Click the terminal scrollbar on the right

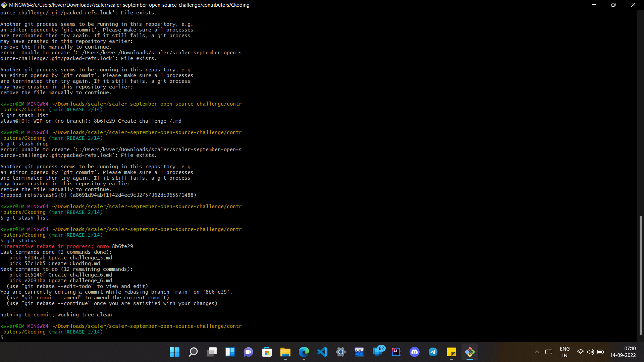click(x=641, y=275)
